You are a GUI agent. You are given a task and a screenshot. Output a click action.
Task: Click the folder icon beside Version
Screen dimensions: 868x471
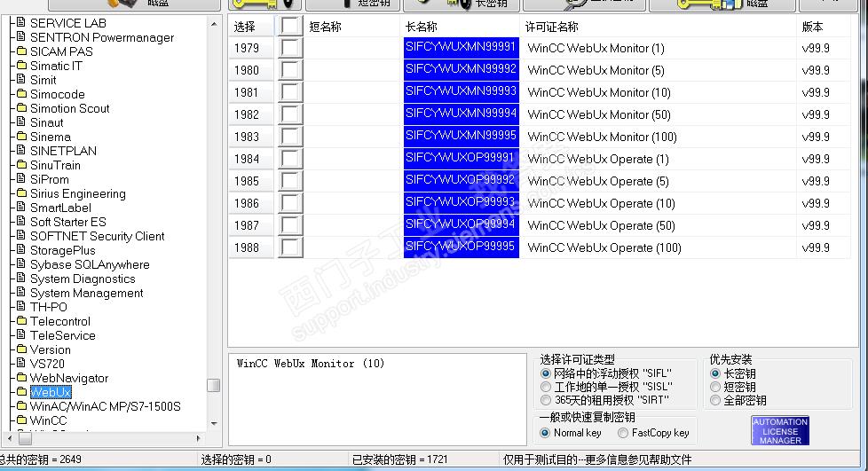[21, 349]
